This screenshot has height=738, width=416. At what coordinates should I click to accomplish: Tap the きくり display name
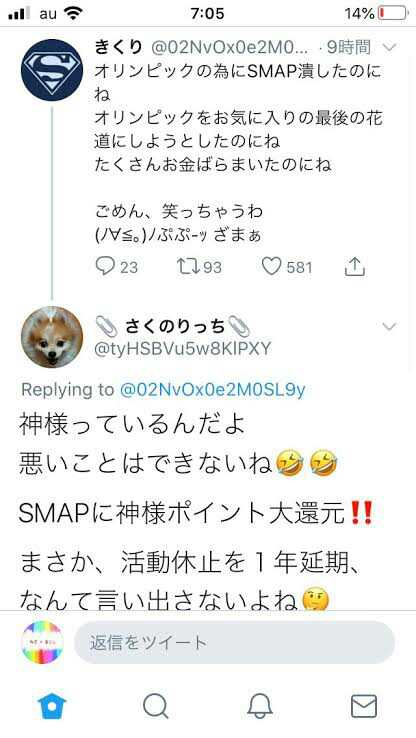(x=118, y=47)
